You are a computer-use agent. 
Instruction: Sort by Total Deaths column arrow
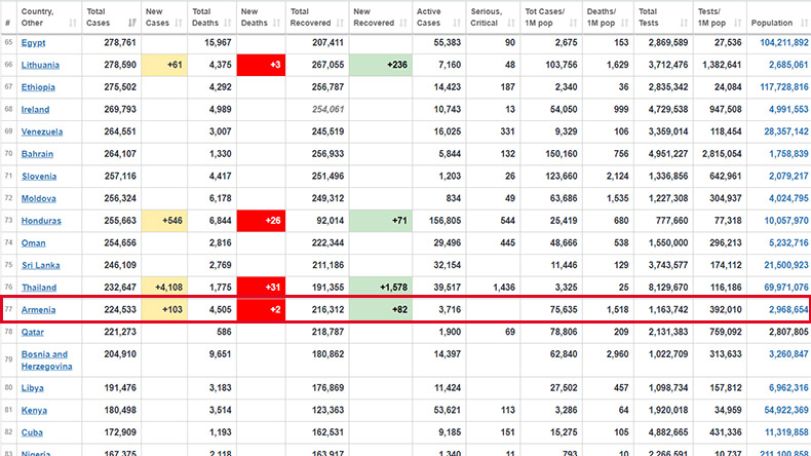coord(228,23)
